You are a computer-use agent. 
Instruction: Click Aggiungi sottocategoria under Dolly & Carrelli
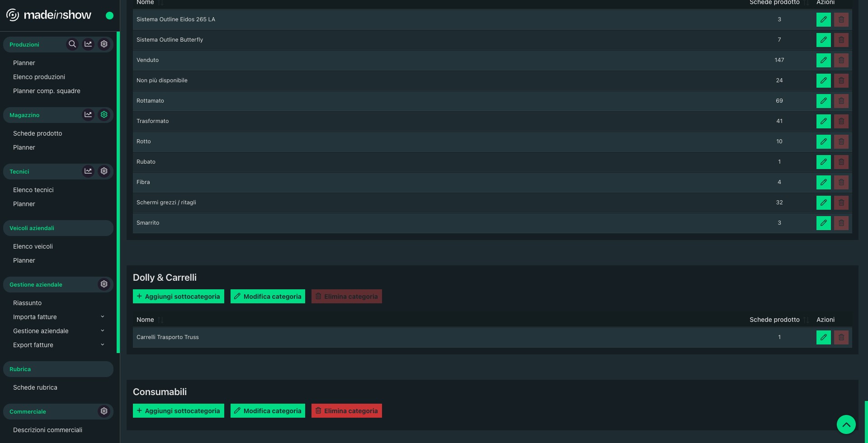[x=179, y=297]
